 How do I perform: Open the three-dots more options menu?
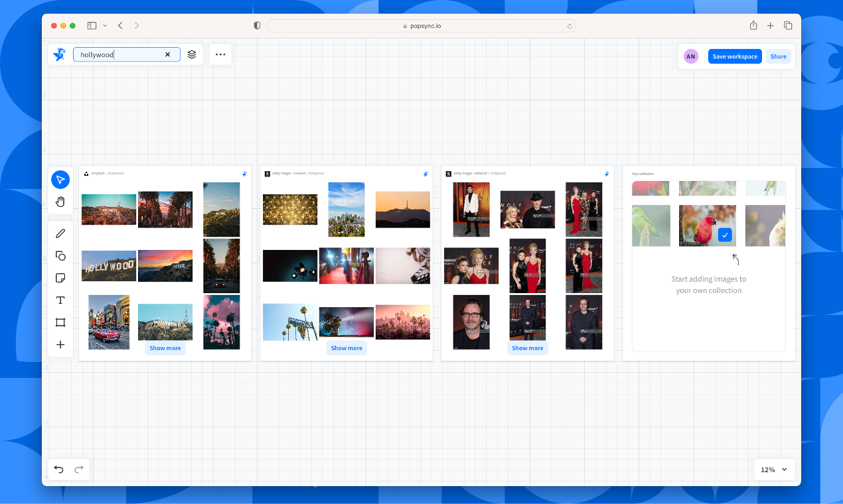pos(220,54)
